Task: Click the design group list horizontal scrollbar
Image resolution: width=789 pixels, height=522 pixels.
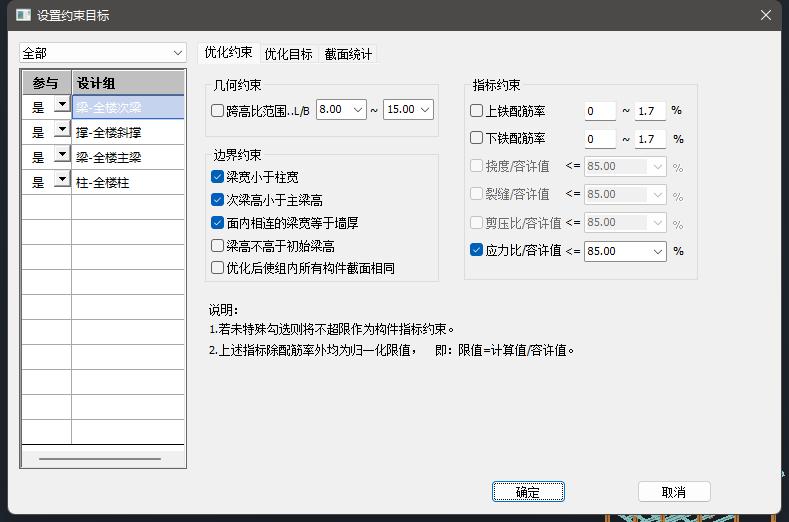Action: 100,459
